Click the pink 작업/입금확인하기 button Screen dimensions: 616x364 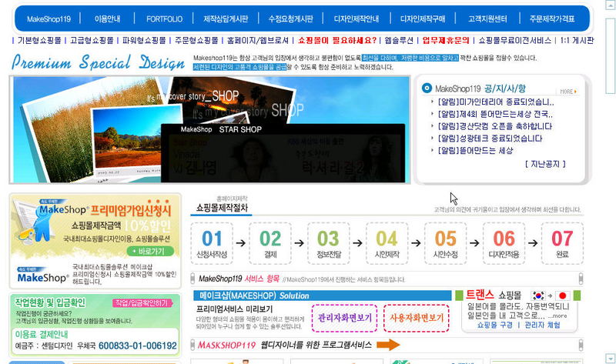pyautogui.click(x=142, y=303)
